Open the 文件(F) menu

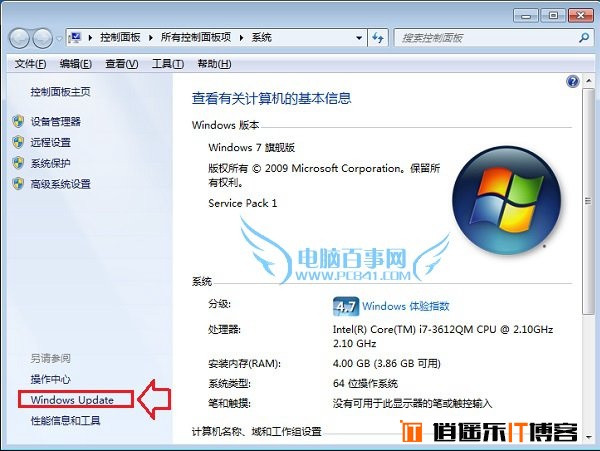[x=31, y=64]
